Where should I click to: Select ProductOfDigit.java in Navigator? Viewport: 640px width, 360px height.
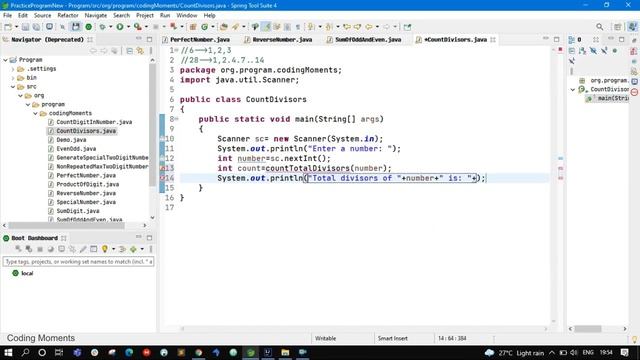pyautogui.click(x=88, y=184)
